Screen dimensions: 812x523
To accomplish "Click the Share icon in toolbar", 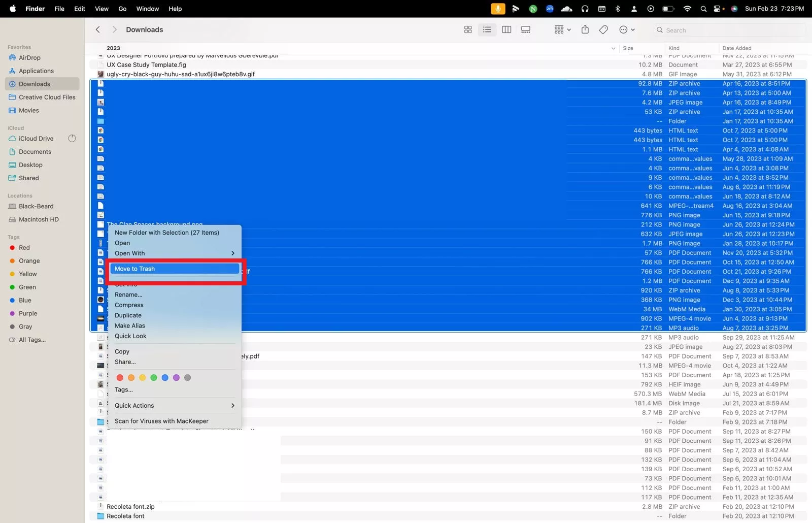I will pyautogui.click(x=585, y=30).
